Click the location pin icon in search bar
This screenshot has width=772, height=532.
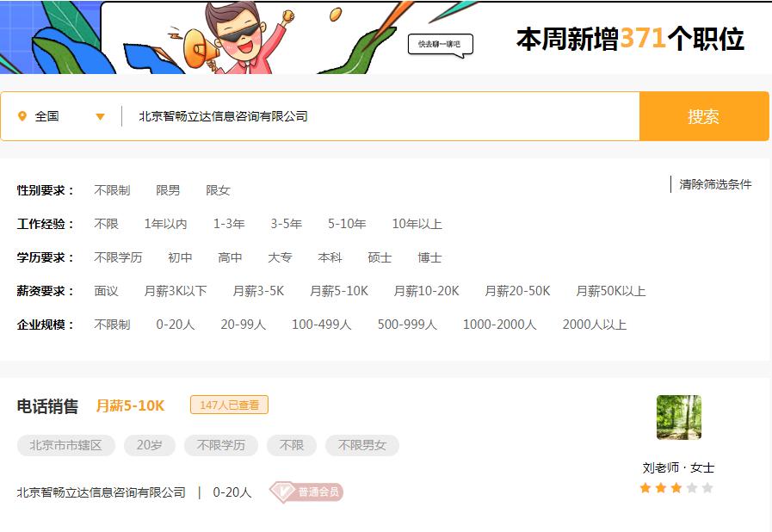pyautogui.click(x=23, y=115)
